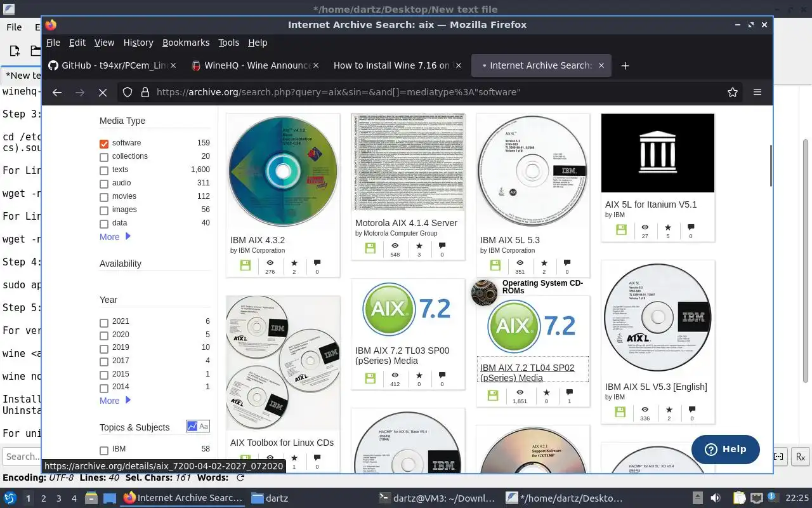812x508 pixels.
Task: Open the History menu in Firefox
Action: pos(138,43)
